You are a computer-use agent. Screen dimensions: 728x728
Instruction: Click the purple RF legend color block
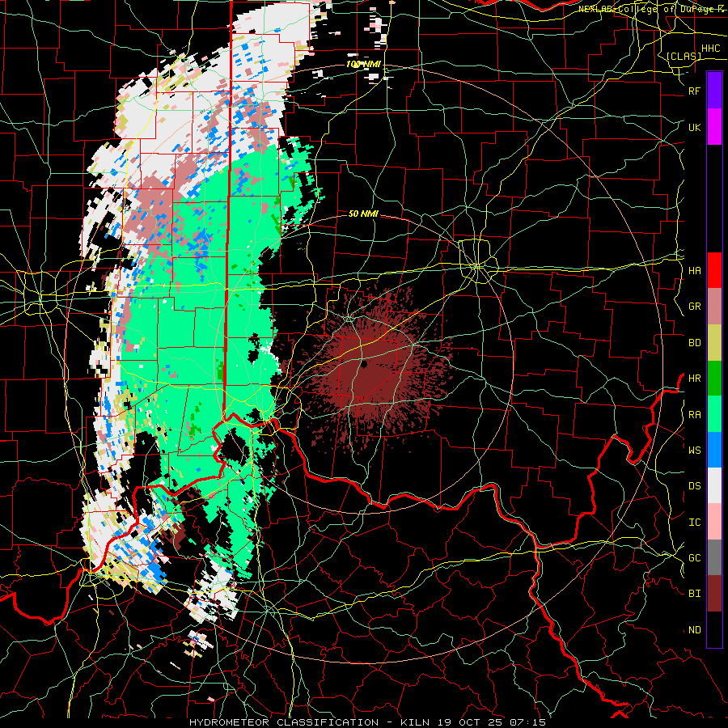point(714,91)
